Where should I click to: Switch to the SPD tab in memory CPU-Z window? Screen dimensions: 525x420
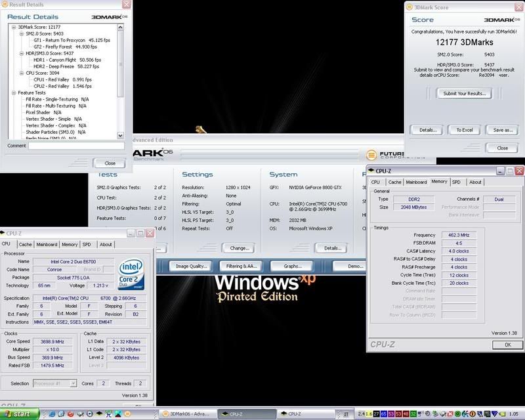coord(455,182)
